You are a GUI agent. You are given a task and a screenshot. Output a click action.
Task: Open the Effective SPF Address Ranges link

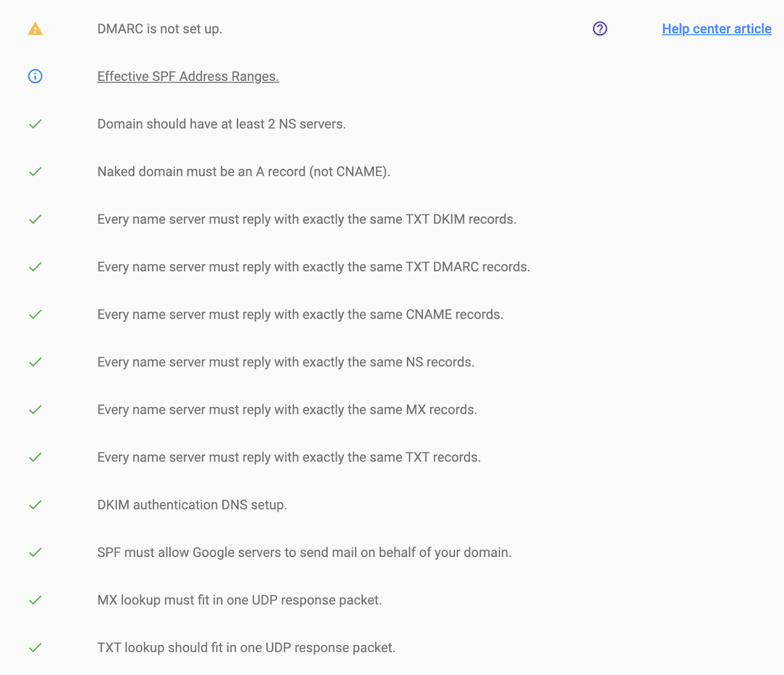click(188, 76)
